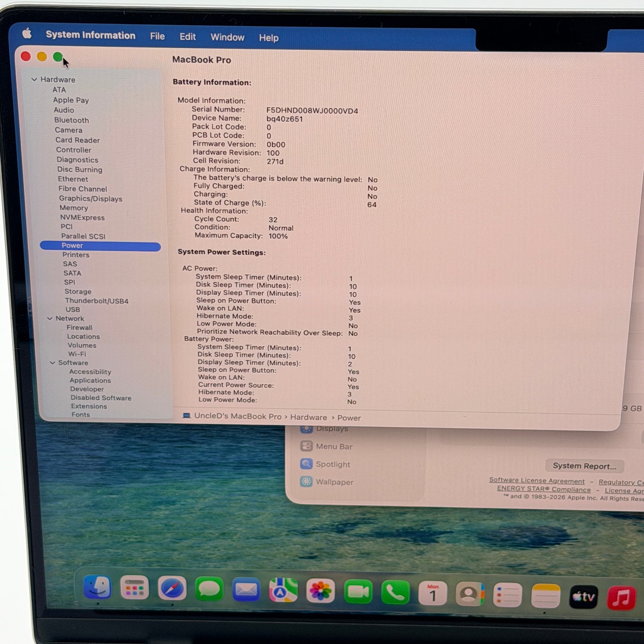Click Menu Bar icon in System Settings
The height and width of the screenshot is (644, 644).
coord(307,446)
